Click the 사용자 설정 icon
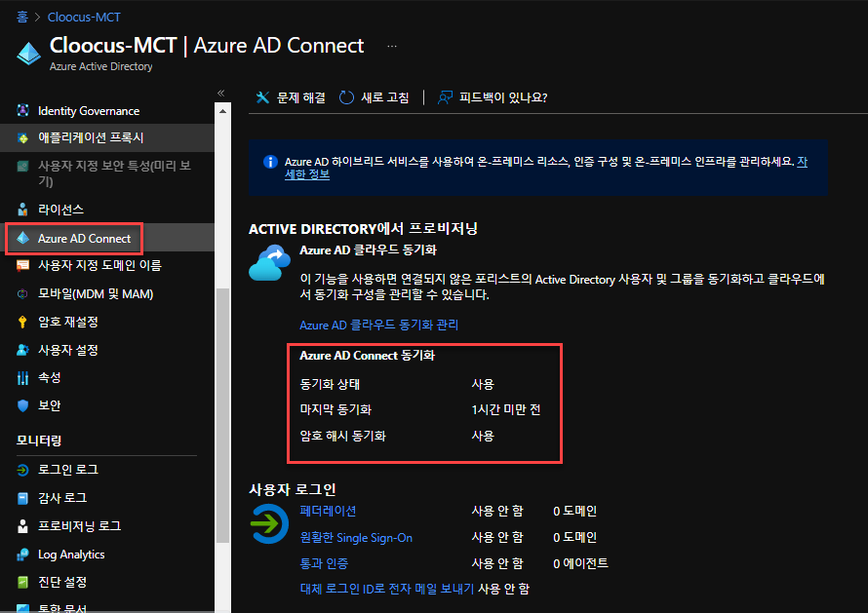 click(22, 350)
